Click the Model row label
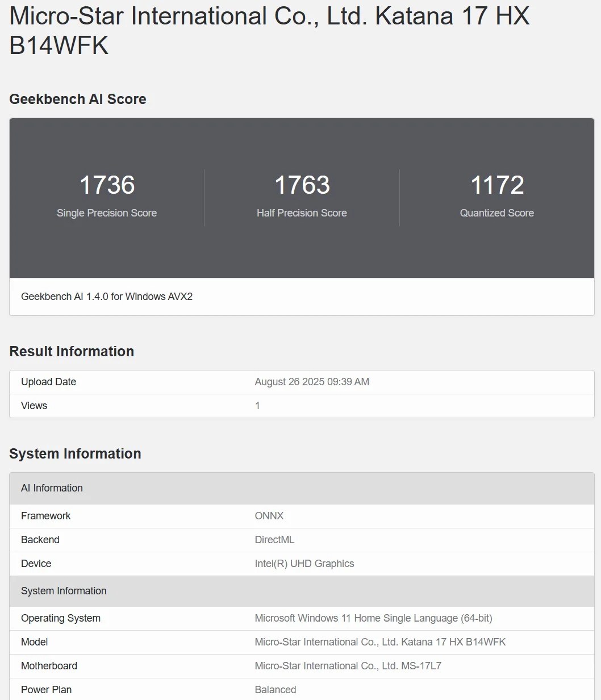This screenshot has width=601, height=700. point(35,642)
